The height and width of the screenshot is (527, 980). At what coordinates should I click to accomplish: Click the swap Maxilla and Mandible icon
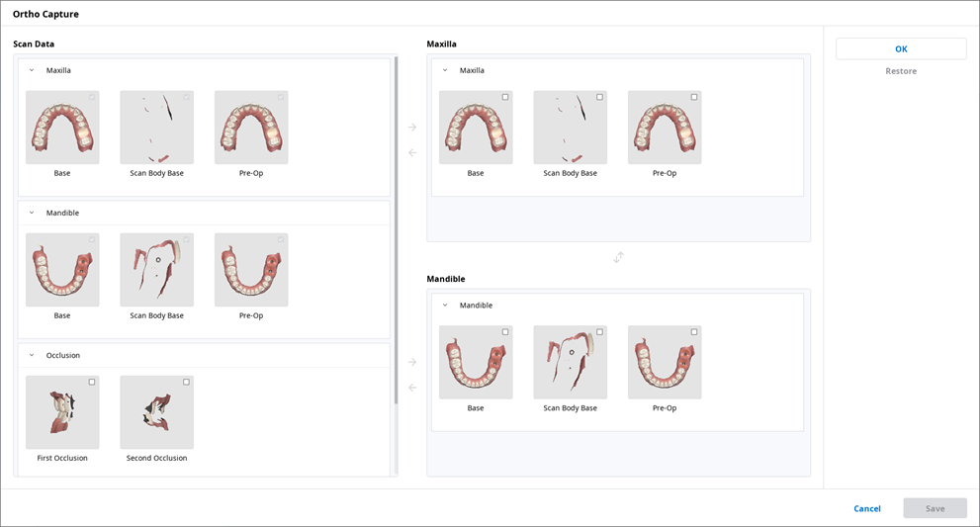[618, 257]
